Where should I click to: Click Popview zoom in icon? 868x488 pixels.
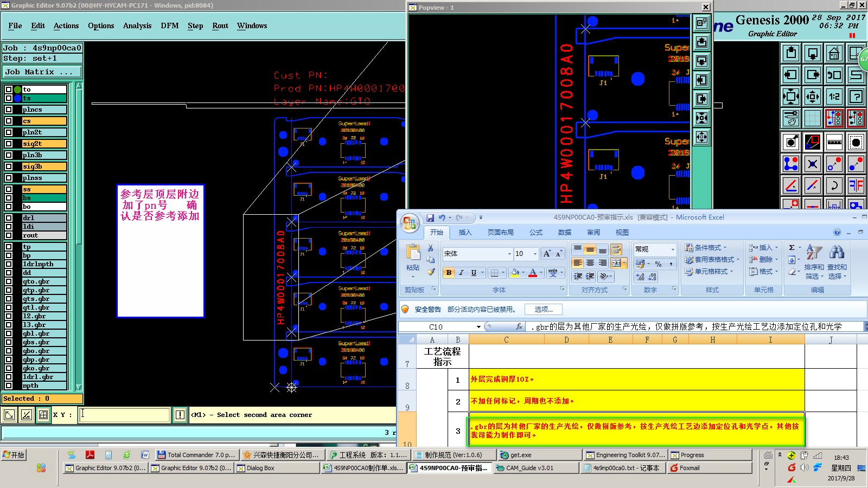pos(701,118)
